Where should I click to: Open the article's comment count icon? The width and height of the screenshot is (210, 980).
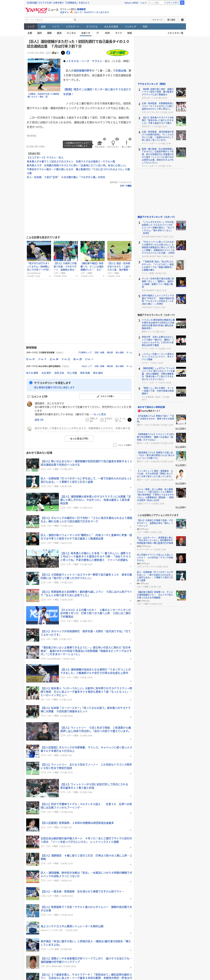pos(48,53)
